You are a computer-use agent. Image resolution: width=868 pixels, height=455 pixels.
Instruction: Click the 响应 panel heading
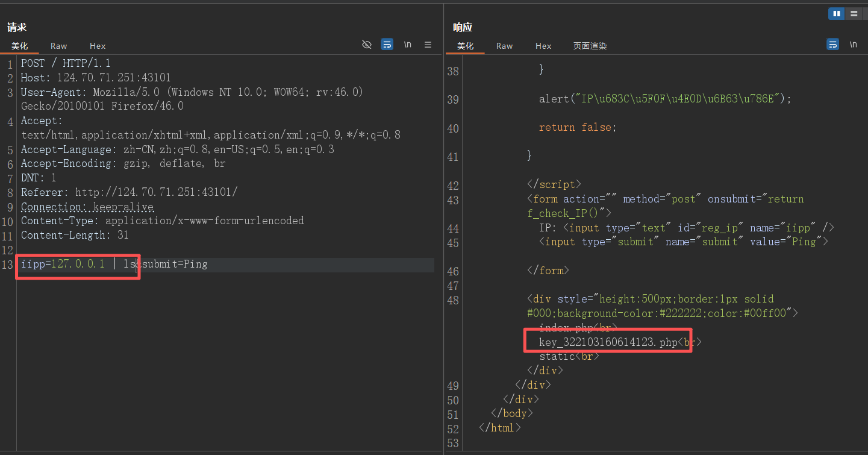(463, 27)
